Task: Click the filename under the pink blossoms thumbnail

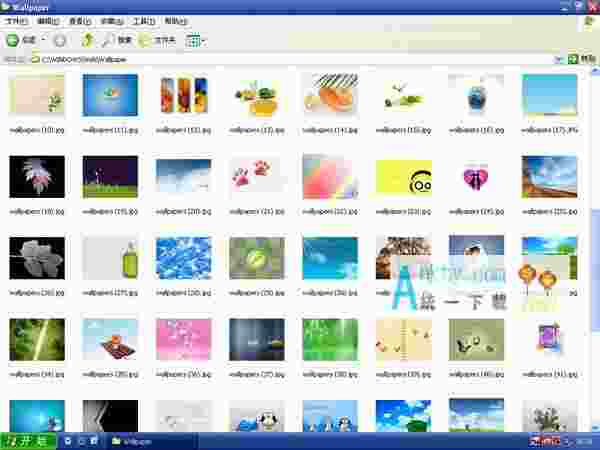Action: point(184,374)
